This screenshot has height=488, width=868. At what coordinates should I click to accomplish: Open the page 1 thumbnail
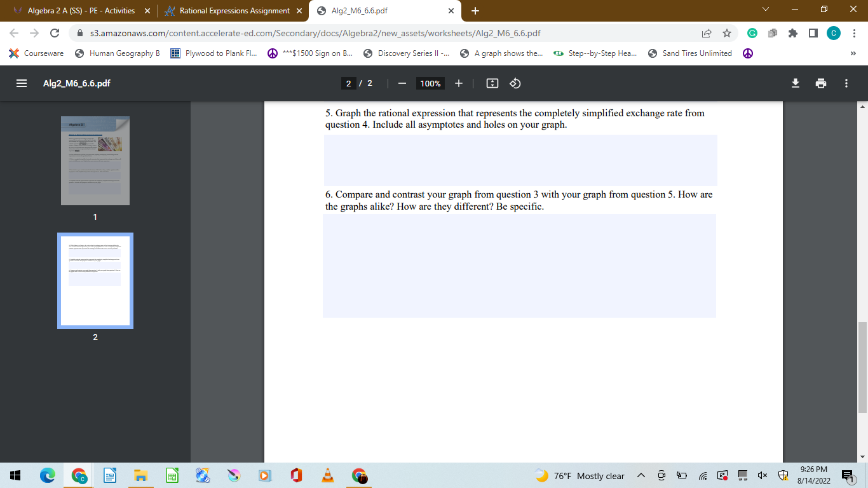95,161
